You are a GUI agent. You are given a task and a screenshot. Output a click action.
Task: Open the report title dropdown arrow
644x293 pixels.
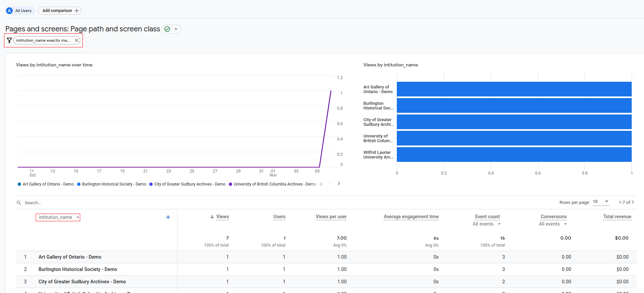pos(176,29)
